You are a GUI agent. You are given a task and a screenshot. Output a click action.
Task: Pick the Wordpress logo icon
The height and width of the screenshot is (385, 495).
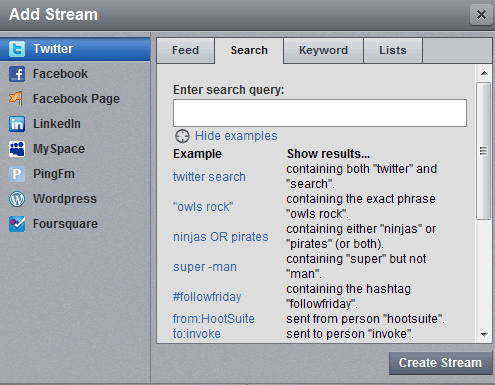click(17, 199)
